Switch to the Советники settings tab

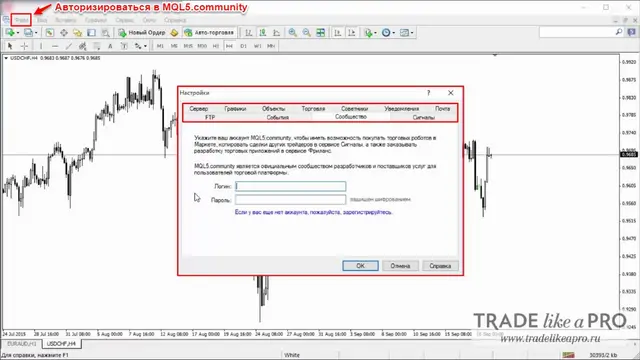354,109
